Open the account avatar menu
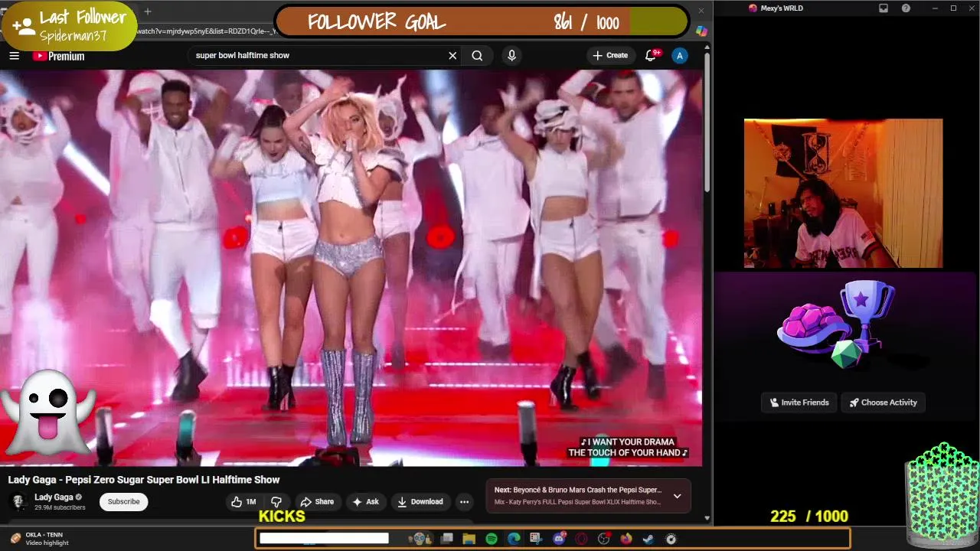Image resolution: width=980 pixels, height=551 pixels. 679,55
